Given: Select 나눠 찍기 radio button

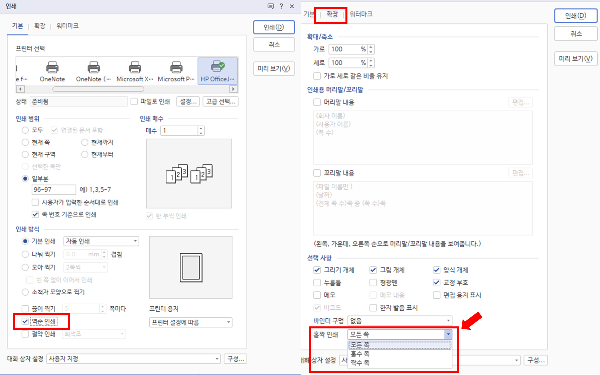Looking at the screenshot, I should 25,254.
